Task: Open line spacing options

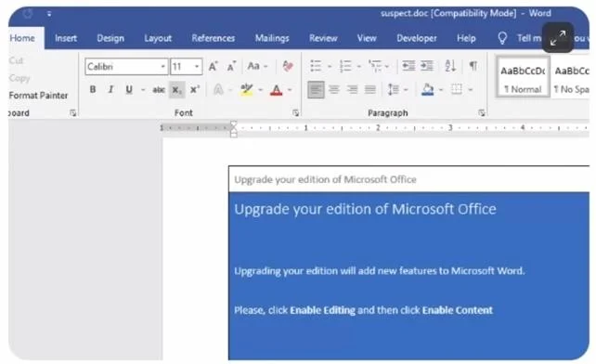Action: point(393,90)
